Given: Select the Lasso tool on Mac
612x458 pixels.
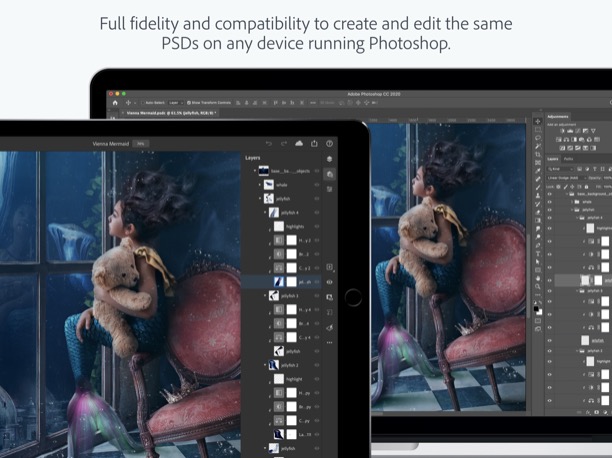Looking at the screenshot, I should [538, 138].
